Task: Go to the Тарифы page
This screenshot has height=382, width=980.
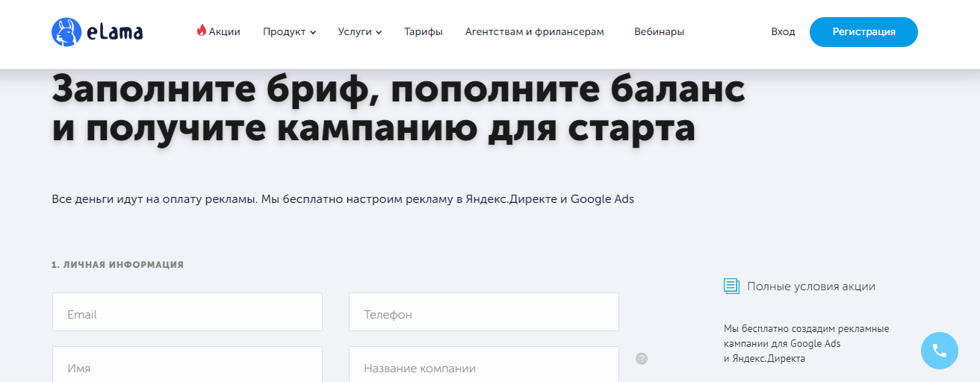Action: pyautogui.click(x=423, y=32)
